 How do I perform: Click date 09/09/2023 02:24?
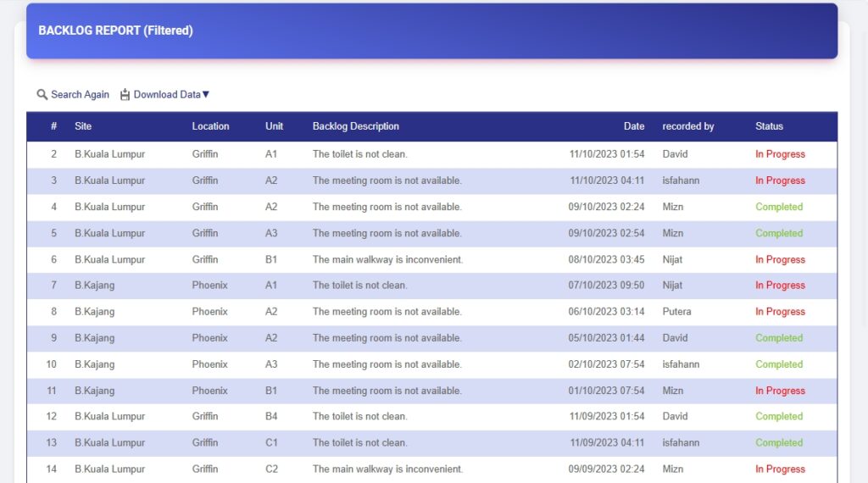[x=606, y=469]
